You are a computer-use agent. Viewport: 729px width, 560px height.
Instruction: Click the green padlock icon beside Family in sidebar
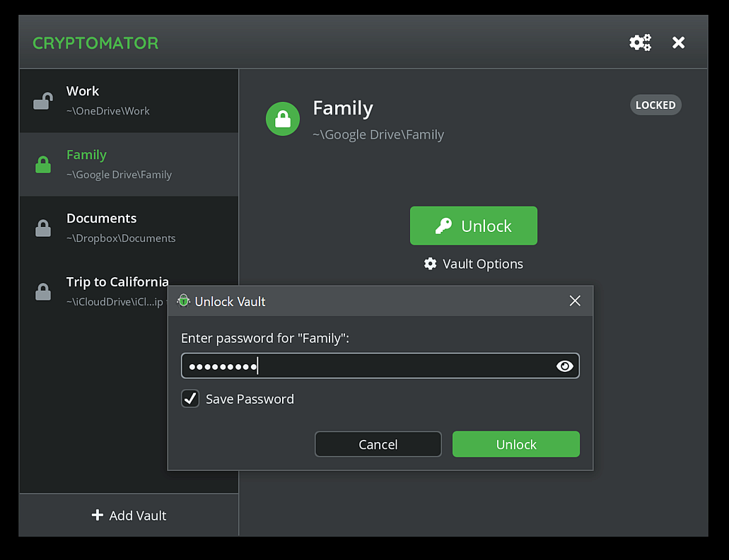coord(42,165)
